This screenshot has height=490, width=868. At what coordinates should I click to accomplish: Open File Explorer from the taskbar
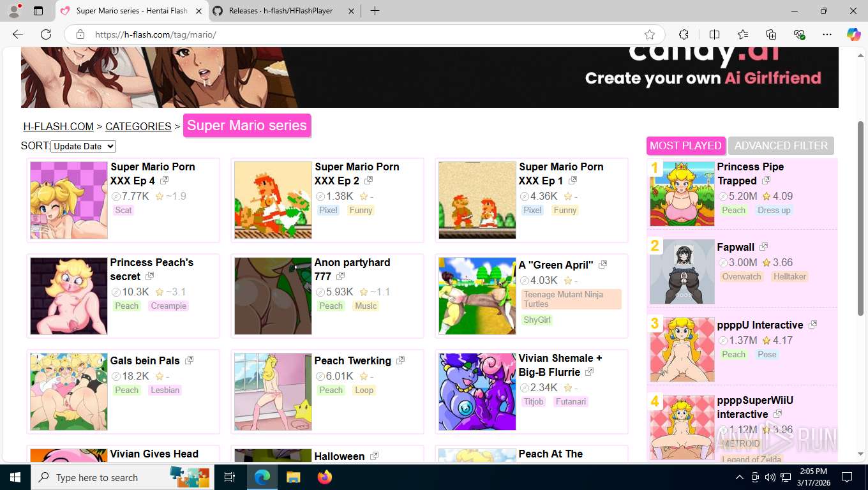coord(293,477)
